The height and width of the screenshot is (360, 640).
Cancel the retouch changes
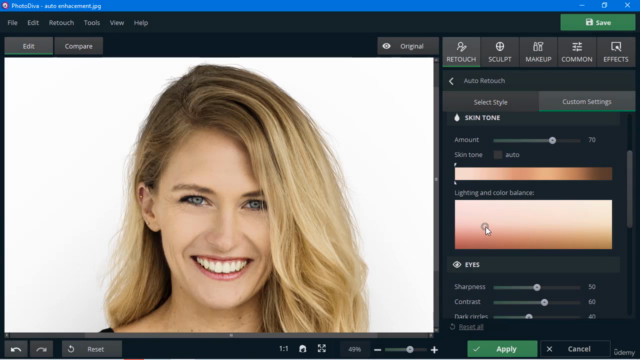coord(575,349)
